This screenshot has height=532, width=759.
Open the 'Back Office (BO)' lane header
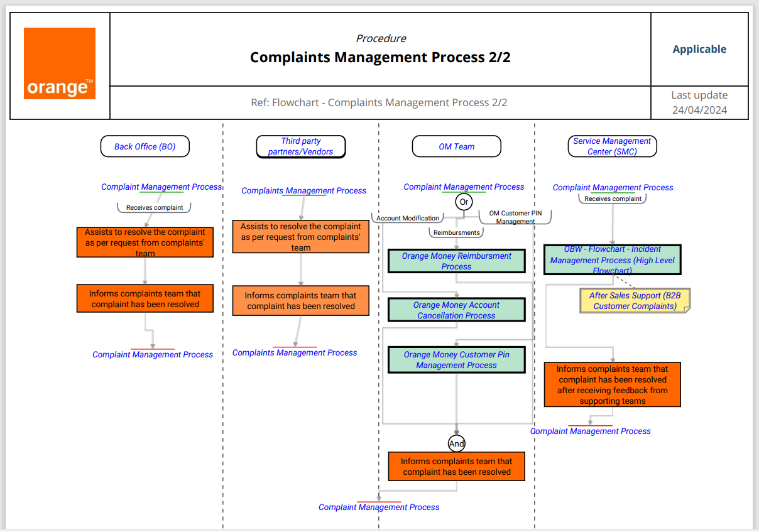pyautogui.click(x=145, y=146)
